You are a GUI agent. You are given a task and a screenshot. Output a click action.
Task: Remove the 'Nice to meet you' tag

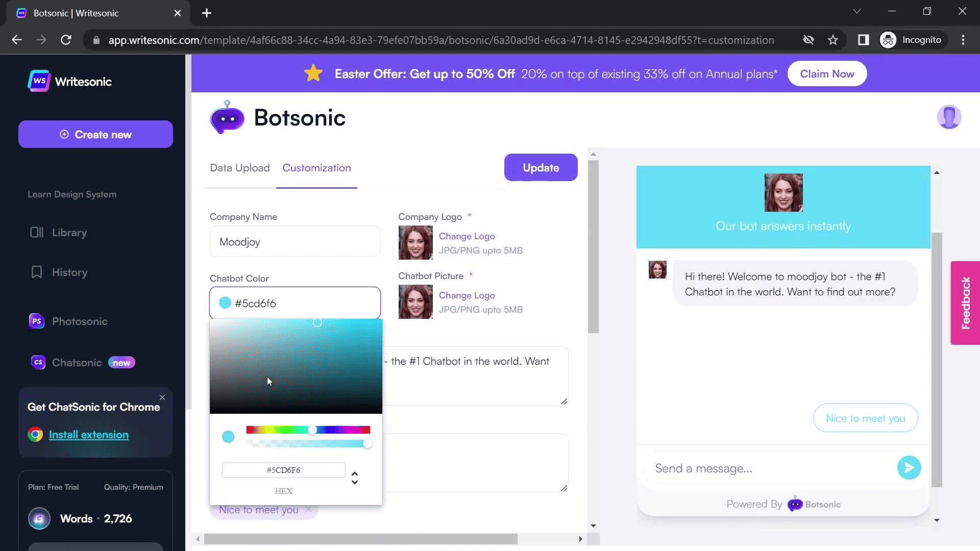coord(308,509)
